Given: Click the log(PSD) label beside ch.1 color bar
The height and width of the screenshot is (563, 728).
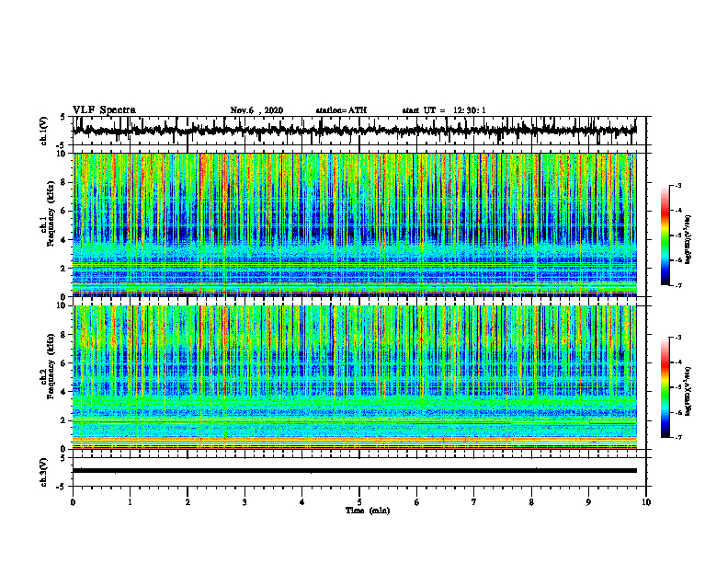Looking at the screenshot, I should [x=688, y=240].
